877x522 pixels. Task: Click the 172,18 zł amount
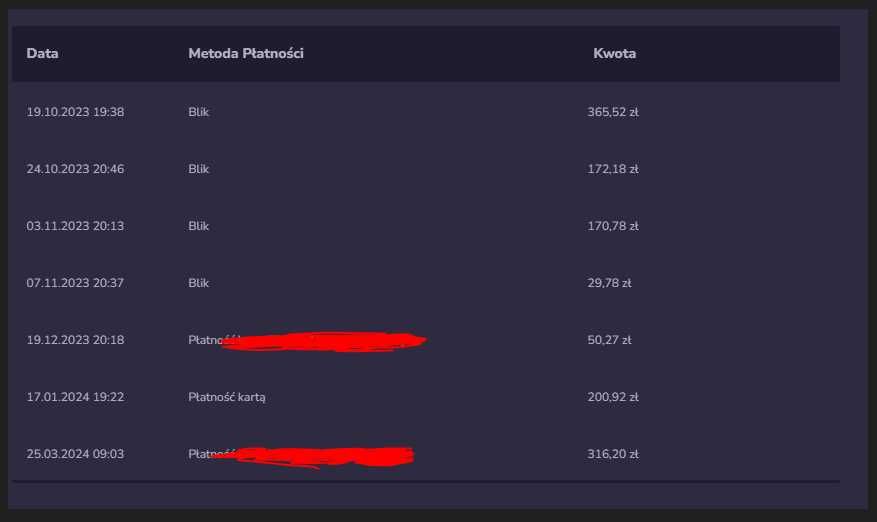point(612,169)
